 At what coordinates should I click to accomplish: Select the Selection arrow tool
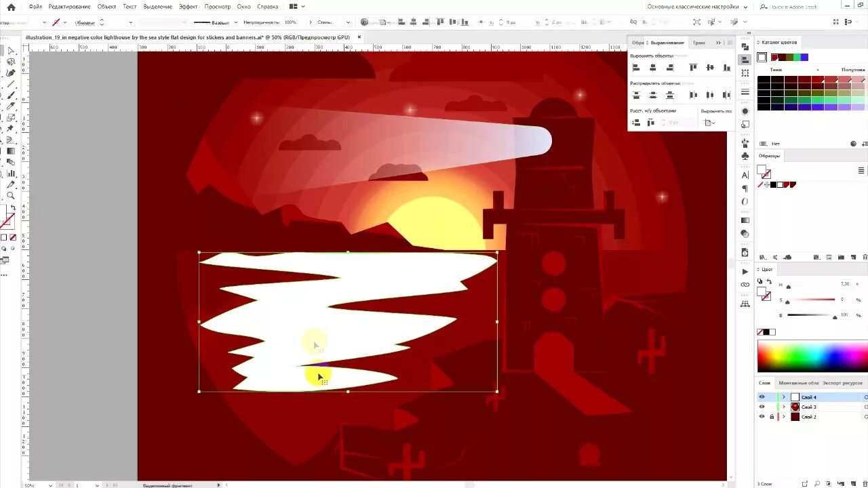click(x=11, y=51)
